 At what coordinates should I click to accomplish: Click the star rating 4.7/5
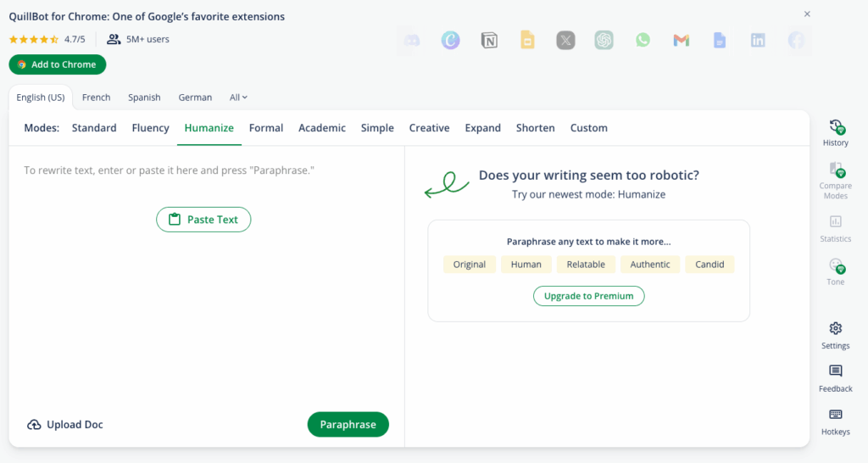point(47,39)
